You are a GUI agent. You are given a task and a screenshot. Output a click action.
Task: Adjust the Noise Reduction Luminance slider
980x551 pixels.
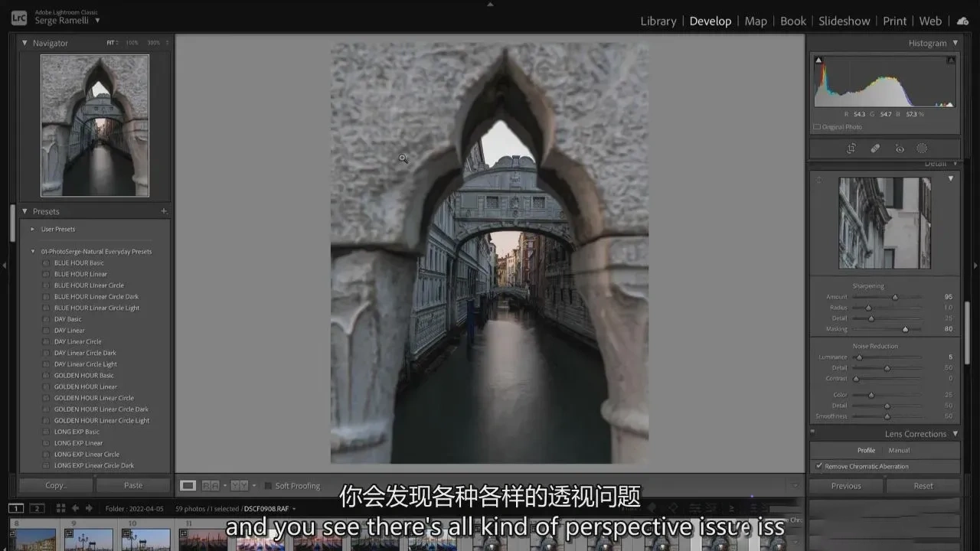coord(859,357)
